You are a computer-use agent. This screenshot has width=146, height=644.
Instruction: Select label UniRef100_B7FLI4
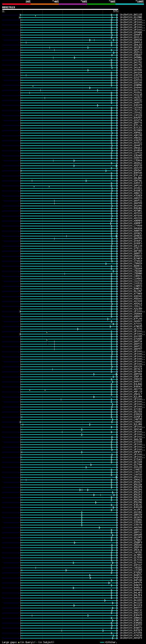[131, 125]
